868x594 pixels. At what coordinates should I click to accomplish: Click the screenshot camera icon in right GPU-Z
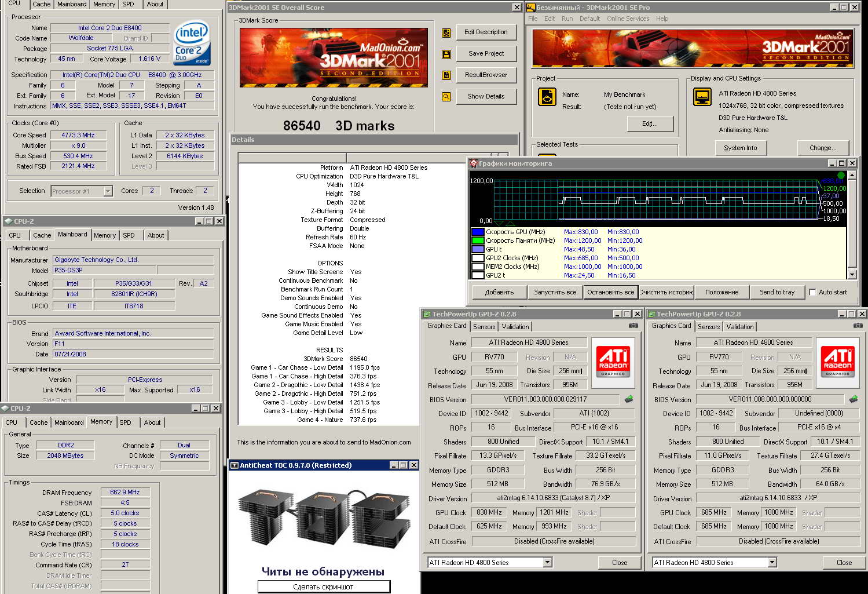point(858,326)
